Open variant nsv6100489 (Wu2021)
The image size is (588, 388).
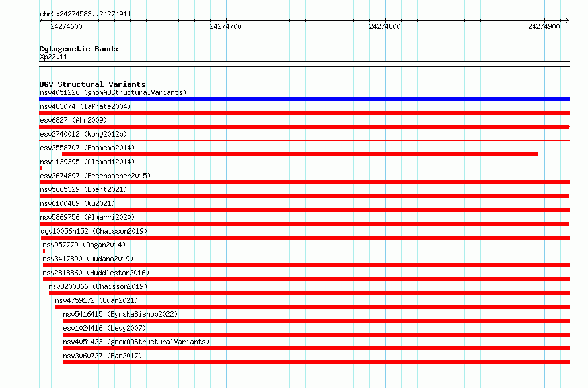click(x=77, y=203)
